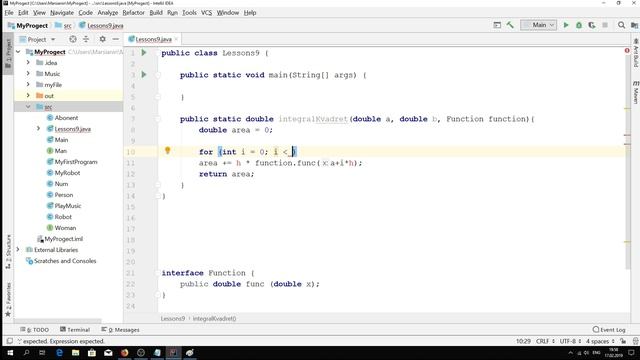Viewport: 640px width, 360px height.
Task: Open the TODO tool window
Action: [x=34, y=330]
